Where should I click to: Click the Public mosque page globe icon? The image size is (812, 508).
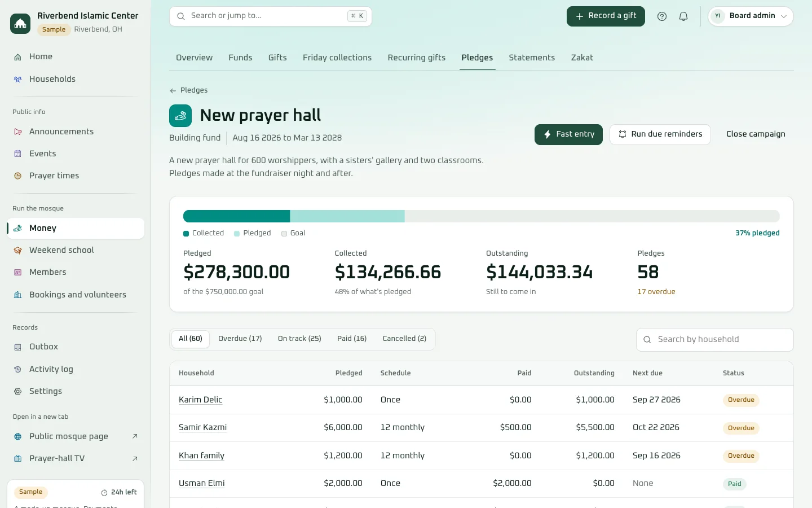17,437
